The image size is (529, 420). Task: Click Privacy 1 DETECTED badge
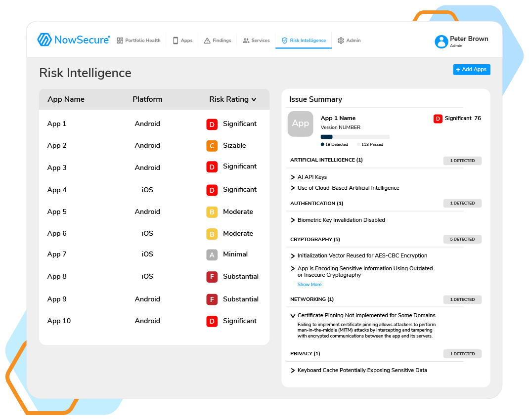(x=462, y=354)
